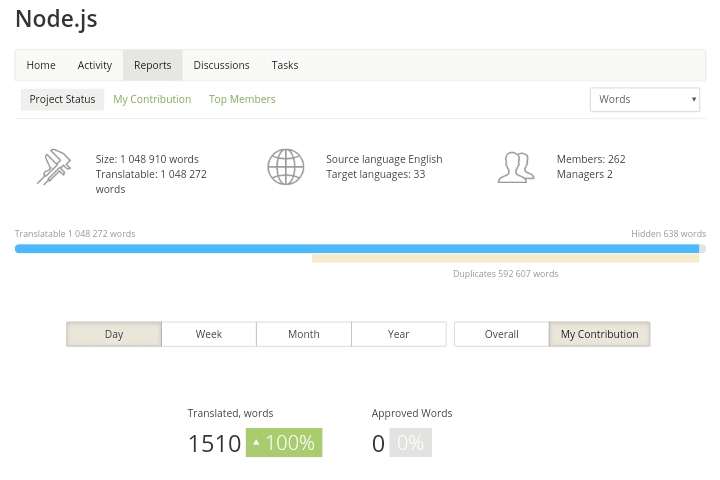Select the Month period toggle
The height and width of the screenshot is (480, 720).
(x=304, y=334)
